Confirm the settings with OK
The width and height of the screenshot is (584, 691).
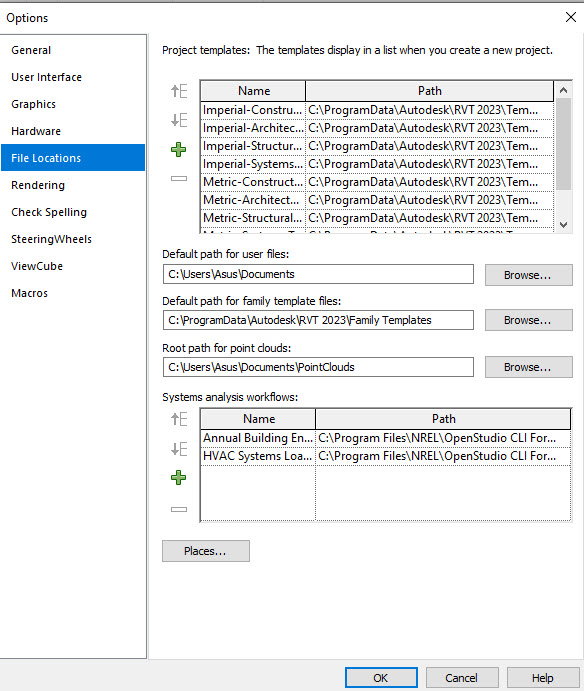coord(381,678)
